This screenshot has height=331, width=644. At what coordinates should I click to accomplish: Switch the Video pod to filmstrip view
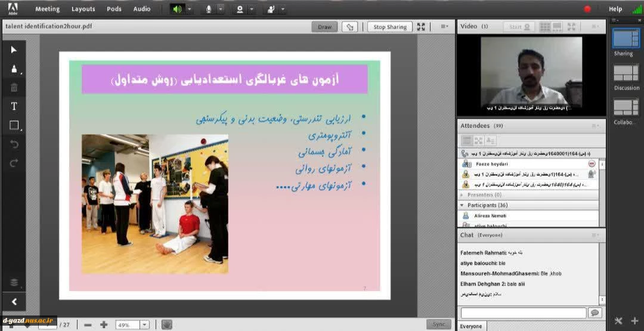(557, 27)
